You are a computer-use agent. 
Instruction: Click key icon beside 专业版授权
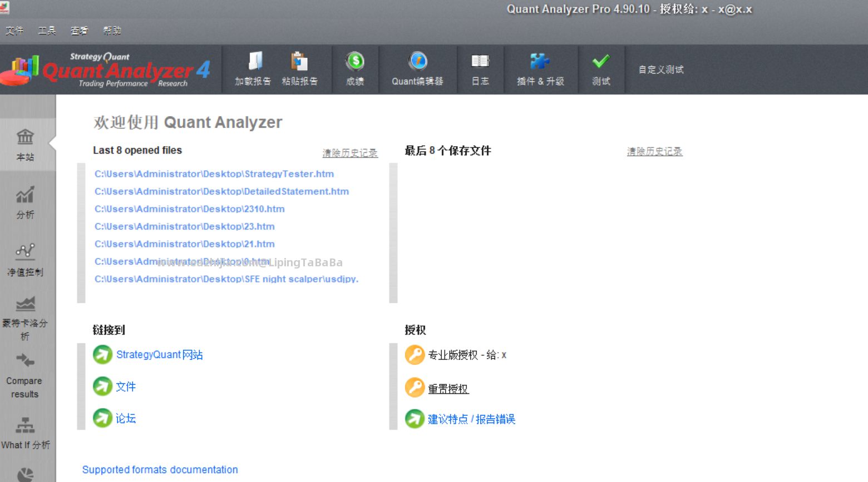tap(415, 355)
